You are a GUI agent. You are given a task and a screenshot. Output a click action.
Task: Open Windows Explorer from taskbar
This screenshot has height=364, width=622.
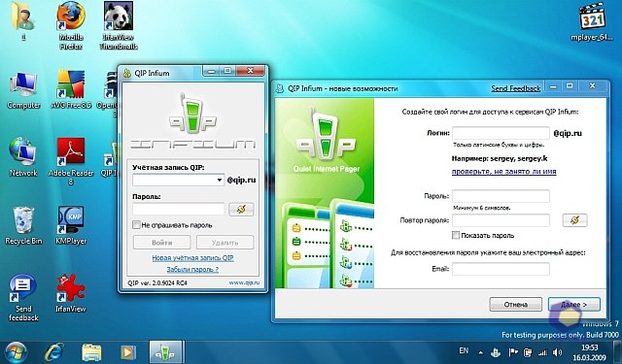click(91, 352)
